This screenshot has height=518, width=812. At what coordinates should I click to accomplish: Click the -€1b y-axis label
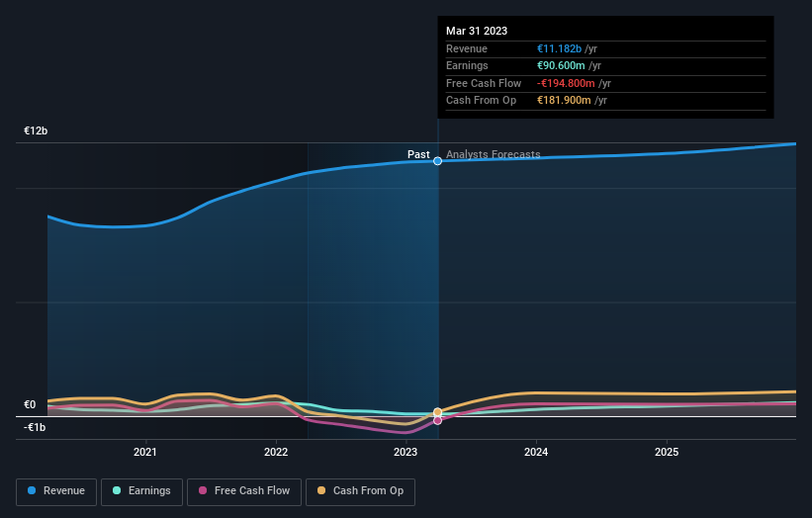(x=35, y=427)
